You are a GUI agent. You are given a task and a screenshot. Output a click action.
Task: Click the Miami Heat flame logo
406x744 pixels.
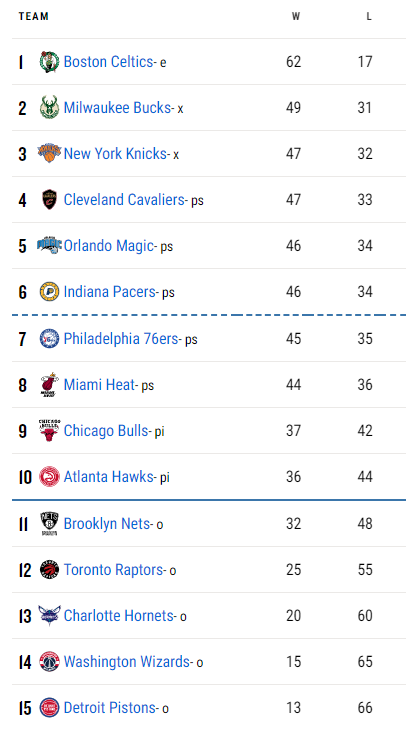[49, 385]
